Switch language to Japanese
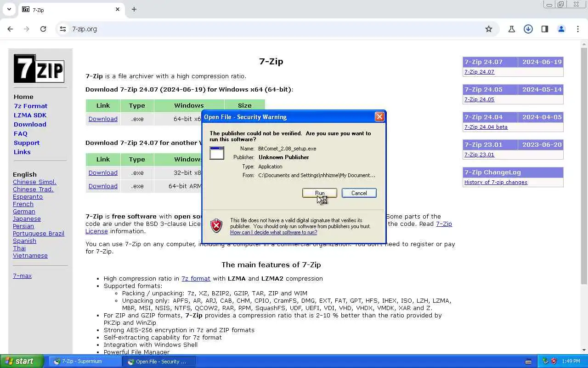The height and width of the screenshot is (368, 588). [27, 218]
